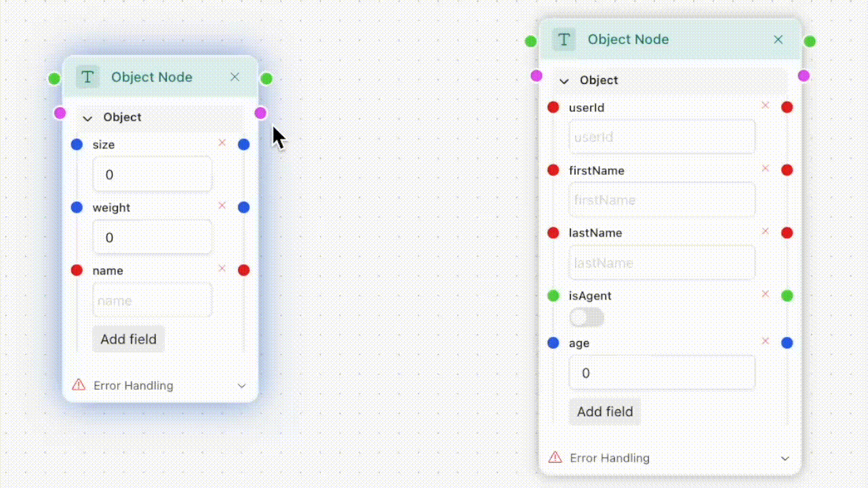Close the right Object Node
Screen dimensions: 868x488
(778, 40)
